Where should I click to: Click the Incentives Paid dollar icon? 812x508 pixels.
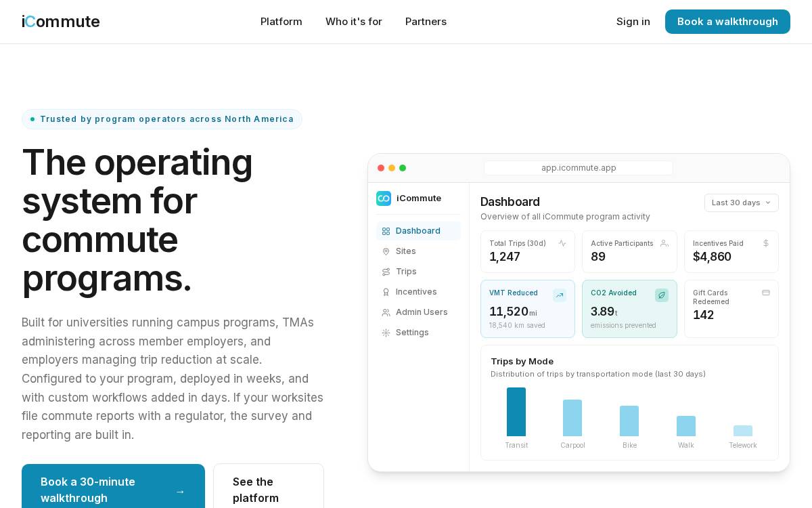click(x=766, y=243)
